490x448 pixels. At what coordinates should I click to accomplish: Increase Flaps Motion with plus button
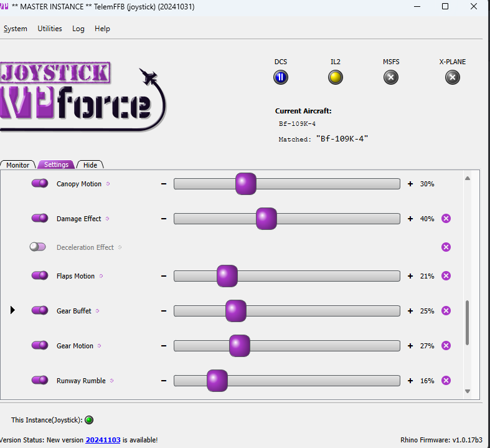410,276
